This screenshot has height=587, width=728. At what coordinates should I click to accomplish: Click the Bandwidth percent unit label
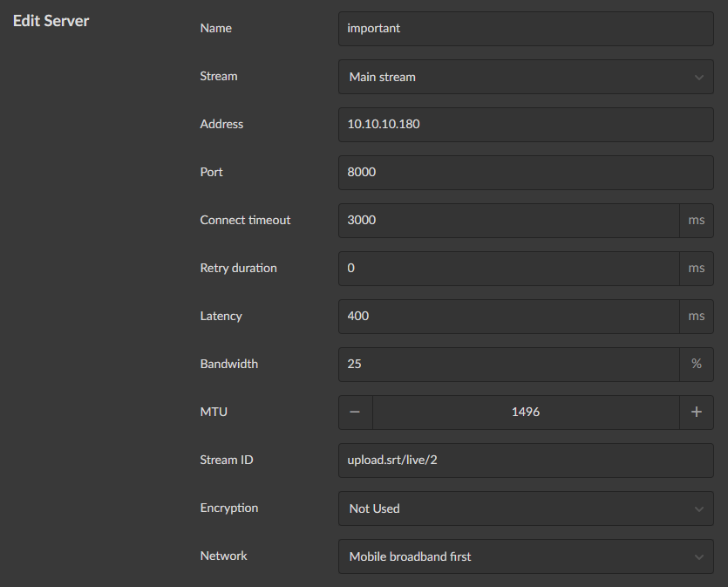pyautogui.click(x=696, y=364)
